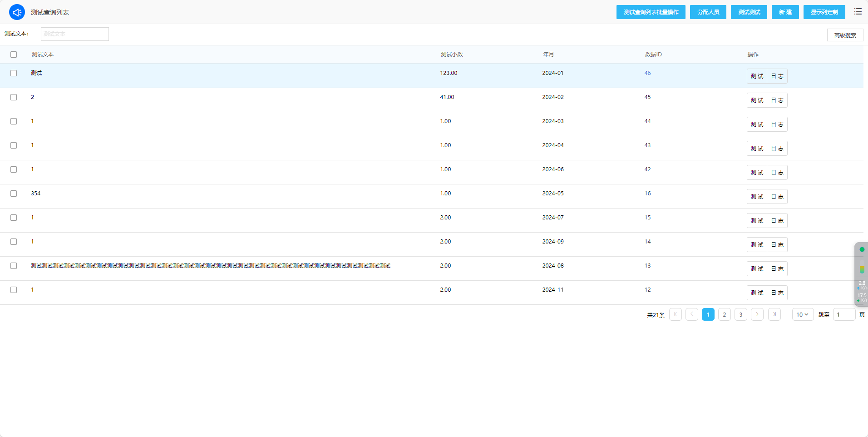Jump to the last page arrow
This screenshot has height=437, width=868.
click(x=774, y=314)
